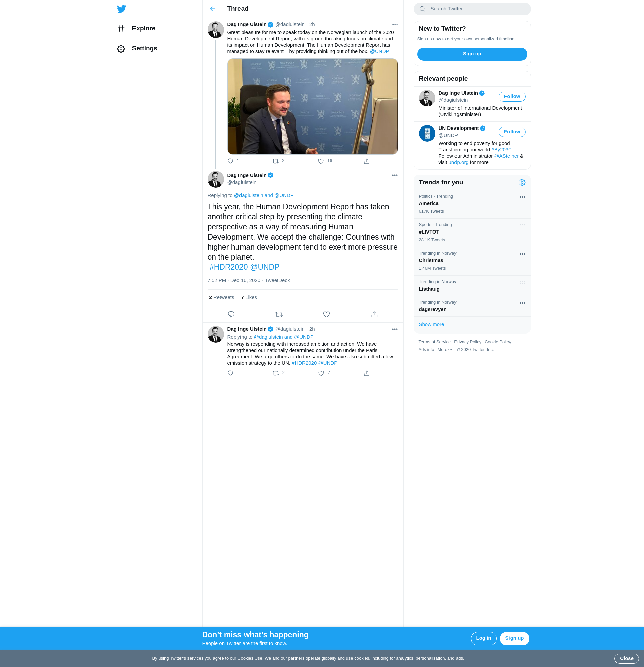This screenshot has height=667, width=644.
Task: Open UN Development avatar in Relevant people
Action: coord(427,134)
